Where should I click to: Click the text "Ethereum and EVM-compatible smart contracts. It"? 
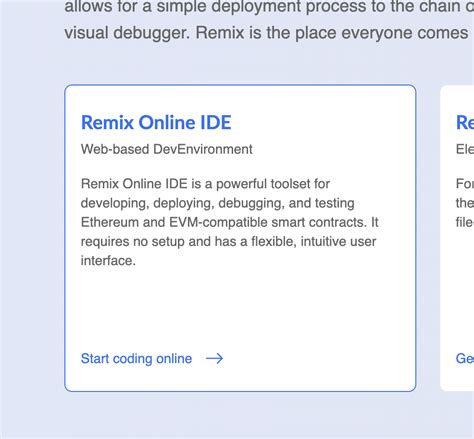click(x=230, y=222)
